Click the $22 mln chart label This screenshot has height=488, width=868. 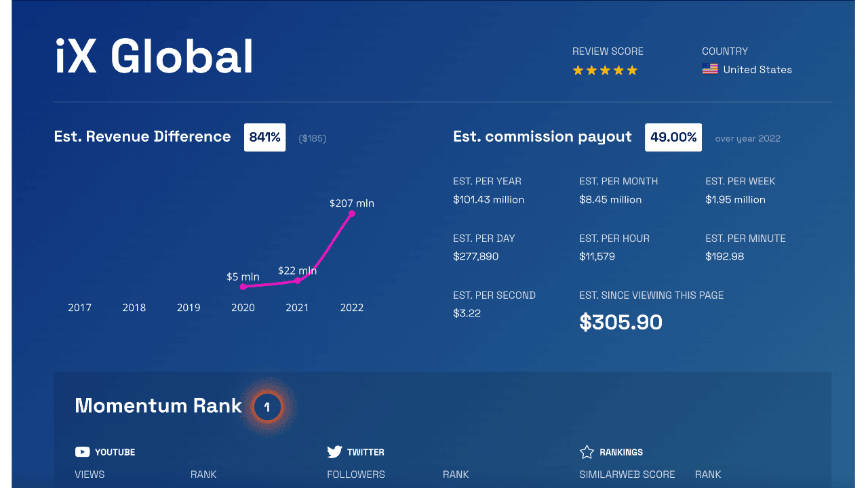coord(297,270)
